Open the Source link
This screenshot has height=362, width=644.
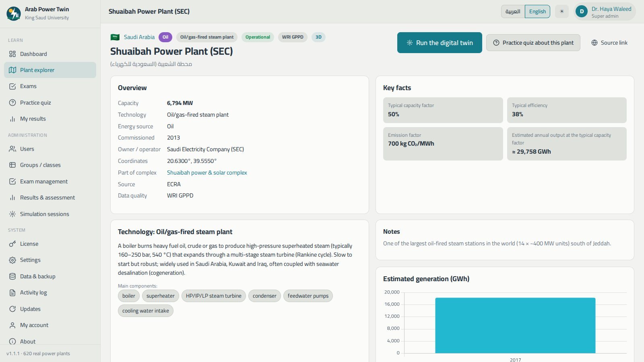[609, 43]
